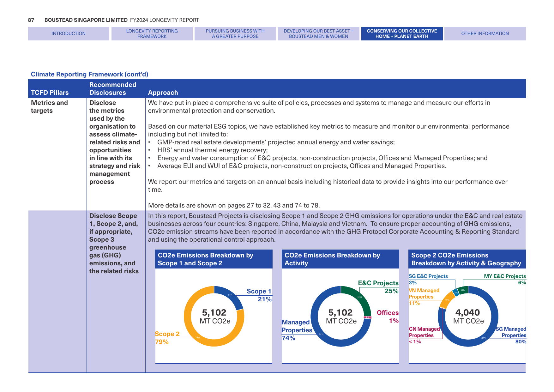This screenshot has width=554, height=392.
Task: Click the SG Managed Properties 80% label
Action: click(511, 335)
